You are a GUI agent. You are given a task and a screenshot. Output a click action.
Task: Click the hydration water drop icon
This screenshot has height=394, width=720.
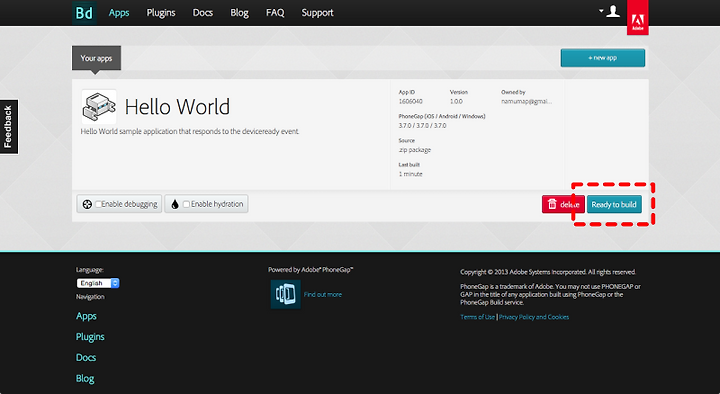click(174, 204)
